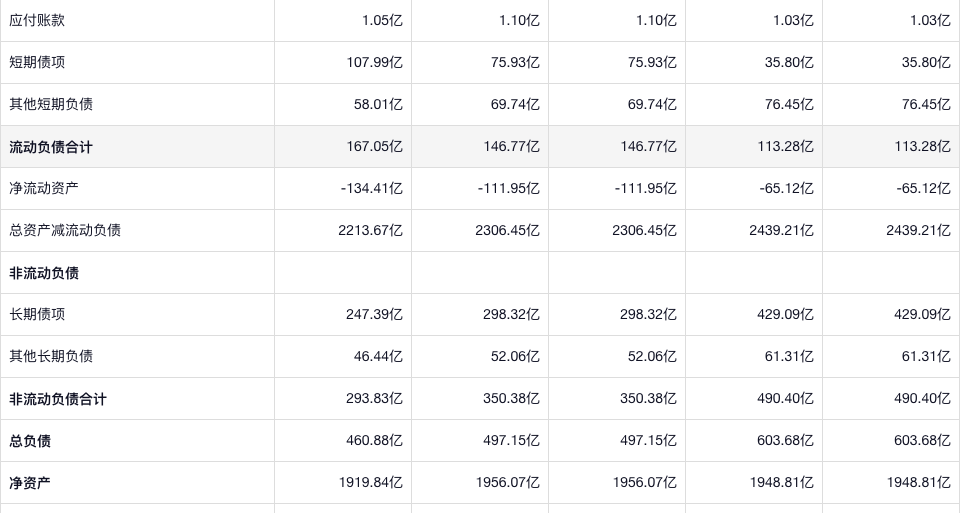Select the 293.83亿 non-current liabilities cell
This screenshot has height=513, width=963.
point(374,399)
